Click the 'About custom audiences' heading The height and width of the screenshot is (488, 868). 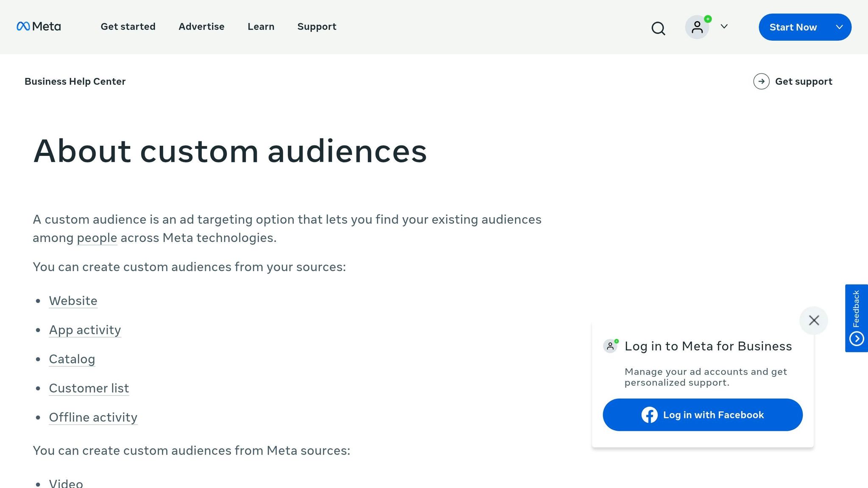point(230,151)
